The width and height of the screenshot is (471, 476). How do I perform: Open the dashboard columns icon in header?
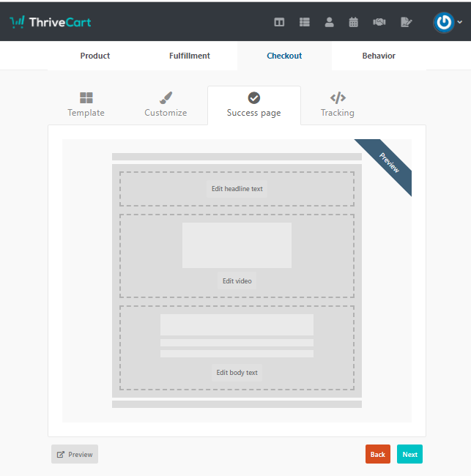point(279,22)
